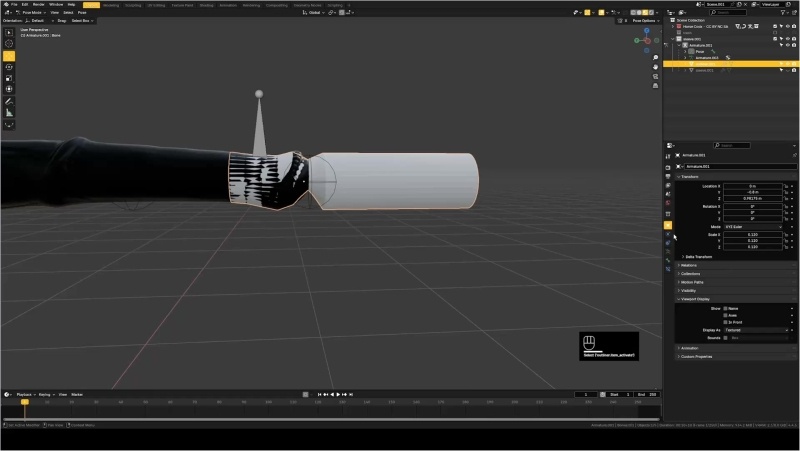This screenshot has height=451, width=800.
Task: Activate the Rotate tool
Action: tap(9, 66)
